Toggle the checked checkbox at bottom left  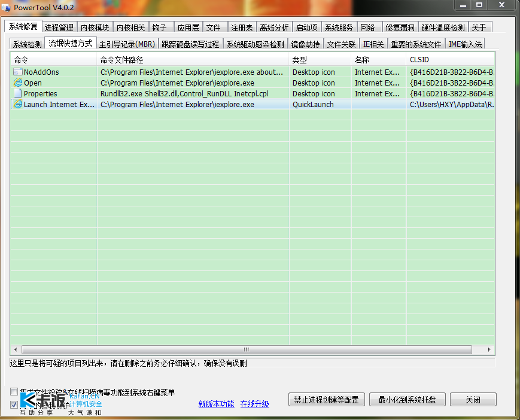click(14, 404)
